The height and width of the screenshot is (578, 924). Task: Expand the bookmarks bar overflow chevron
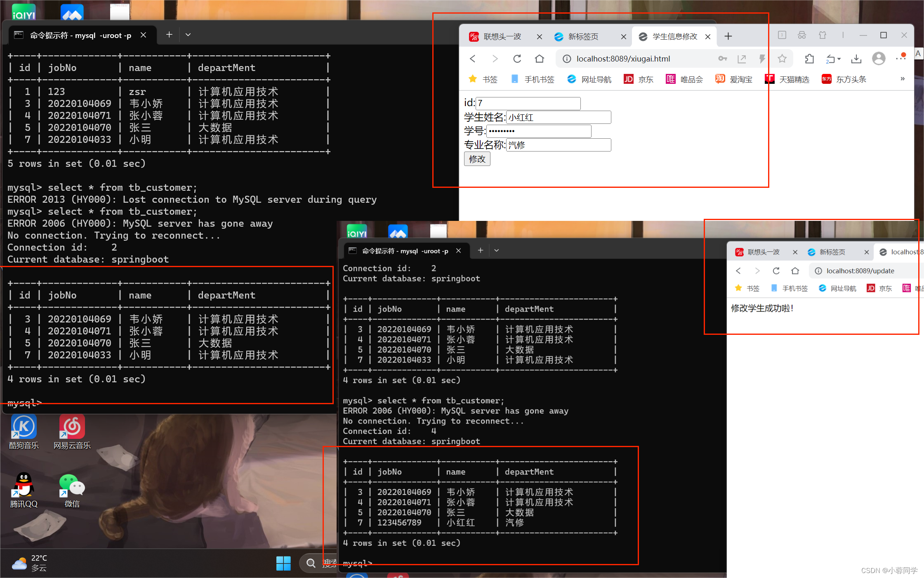(902, 79)
